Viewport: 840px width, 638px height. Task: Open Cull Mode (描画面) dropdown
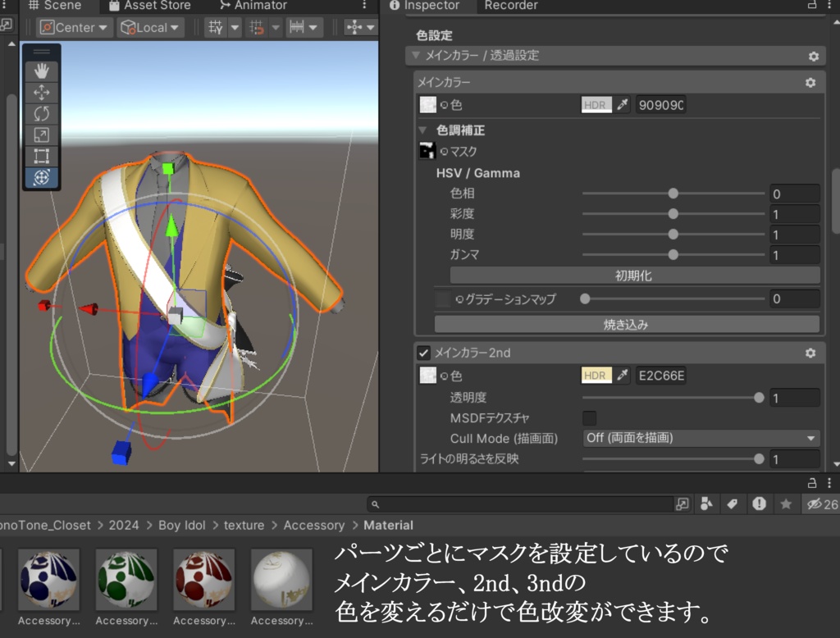click(701, 438)
